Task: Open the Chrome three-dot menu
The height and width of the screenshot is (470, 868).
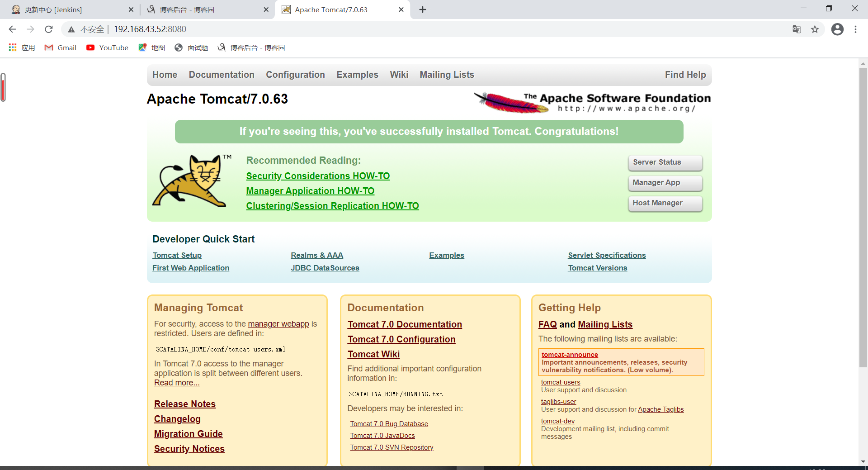Action: [x=855, y=29]
